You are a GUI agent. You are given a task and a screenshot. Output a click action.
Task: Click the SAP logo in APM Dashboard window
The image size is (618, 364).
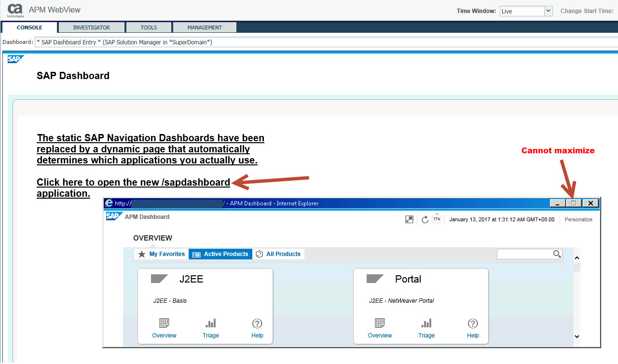[113, 216]
